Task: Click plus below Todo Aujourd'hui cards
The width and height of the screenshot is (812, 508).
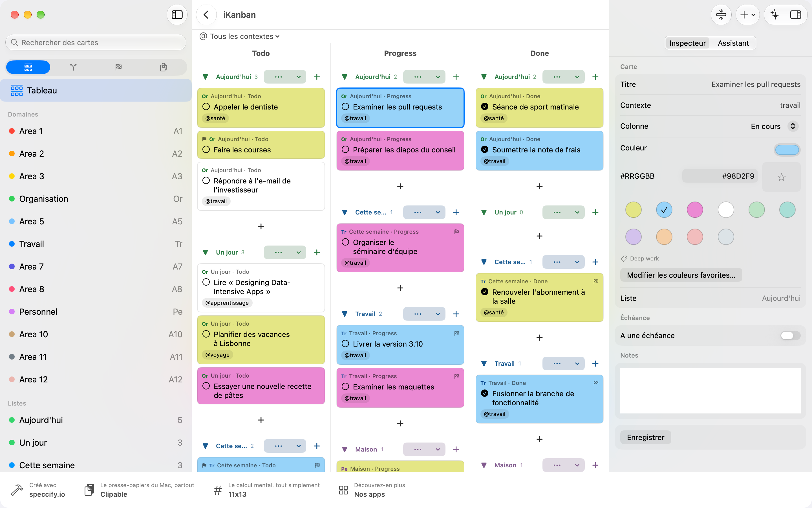Action: (x=261, y=226)
